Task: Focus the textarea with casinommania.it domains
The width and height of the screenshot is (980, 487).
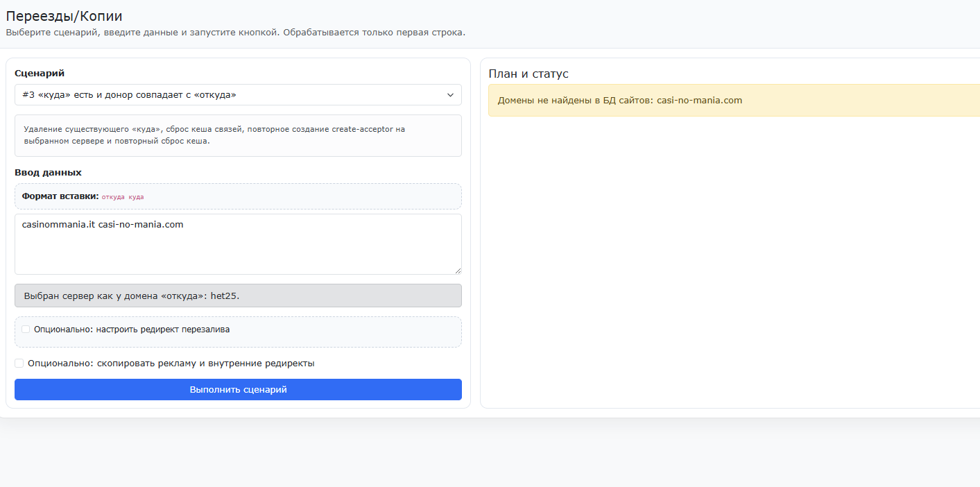Action: [x=238, y=244]
